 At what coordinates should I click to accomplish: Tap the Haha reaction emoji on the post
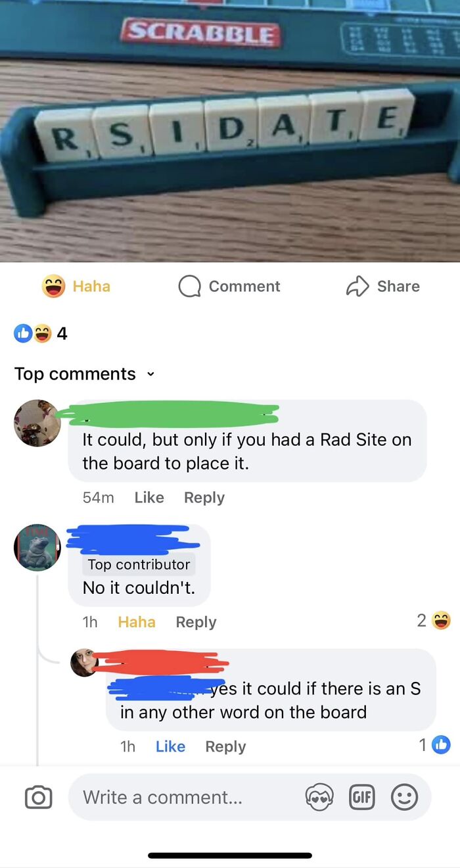pos(53,286)
